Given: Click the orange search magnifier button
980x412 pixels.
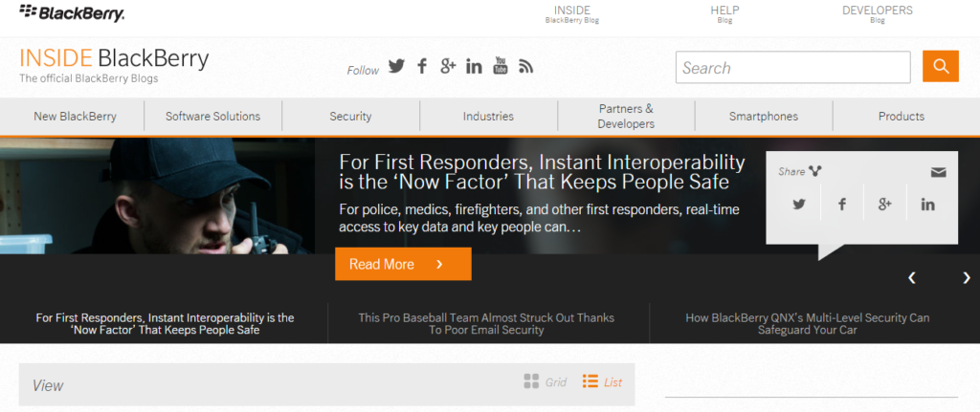Looking at the screenshot, I should [941, 66].
